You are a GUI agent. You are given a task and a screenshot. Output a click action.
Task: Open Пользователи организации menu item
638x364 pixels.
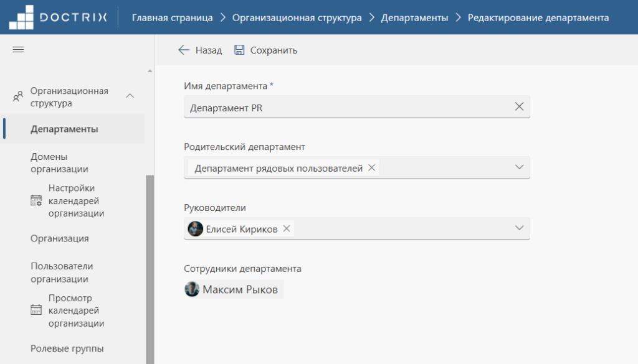[62, 273]
